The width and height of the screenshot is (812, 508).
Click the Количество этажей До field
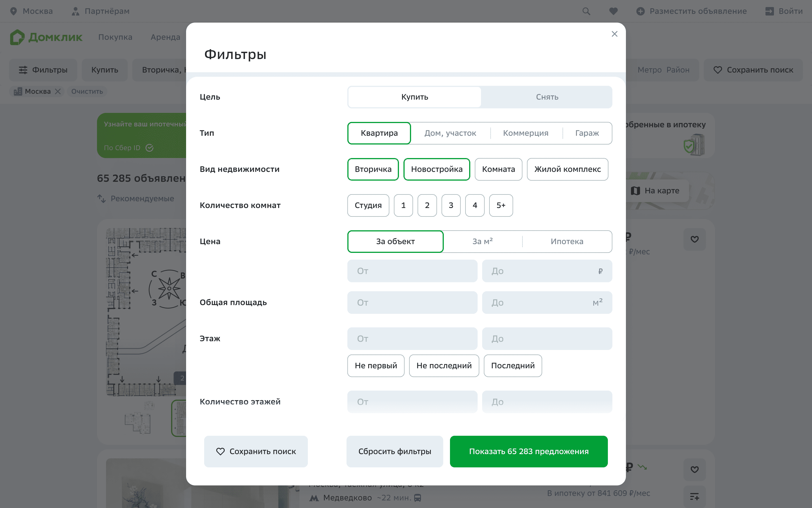[547, 402]
